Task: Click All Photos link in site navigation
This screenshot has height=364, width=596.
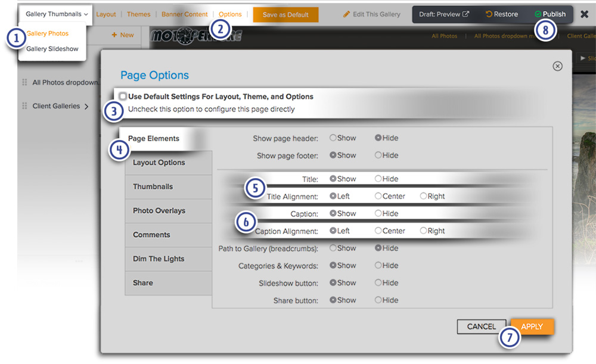Action: 445,36
